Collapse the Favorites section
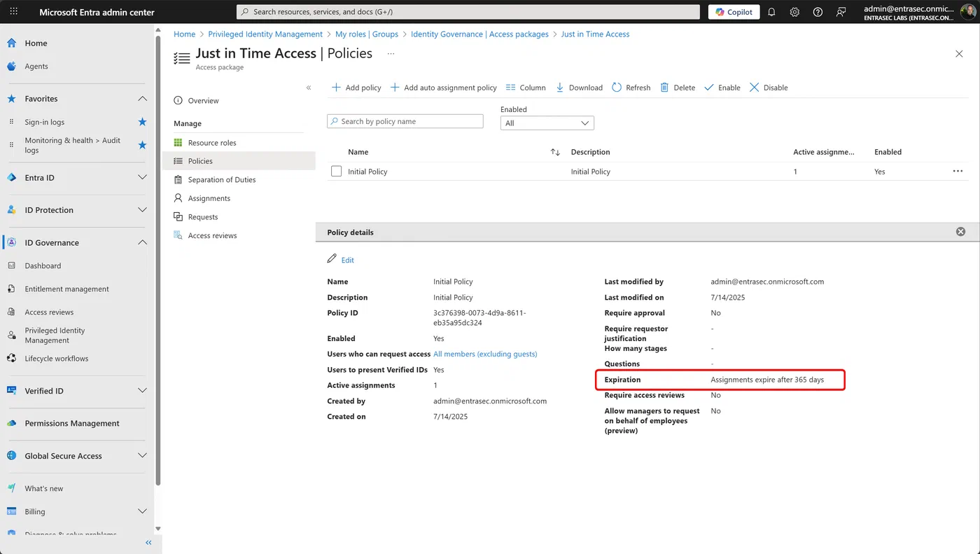980x554 pixels. point(142,99)
